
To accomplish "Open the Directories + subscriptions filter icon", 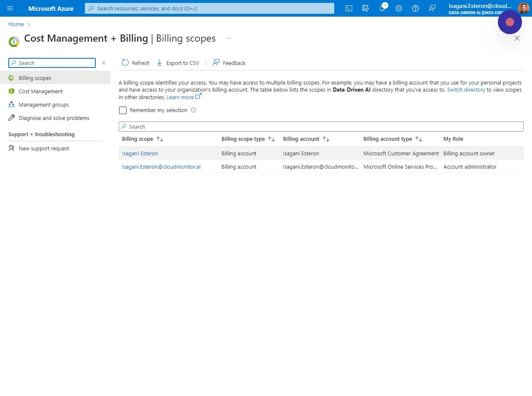I will [x=365, y=8].
